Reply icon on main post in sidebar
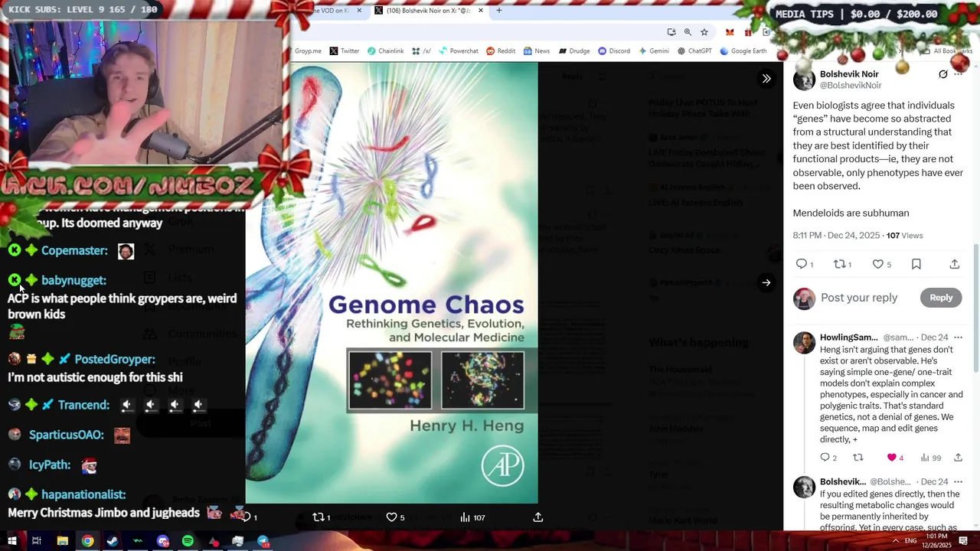The width and height of the screenshot is (980, 551). click(802, 264)
